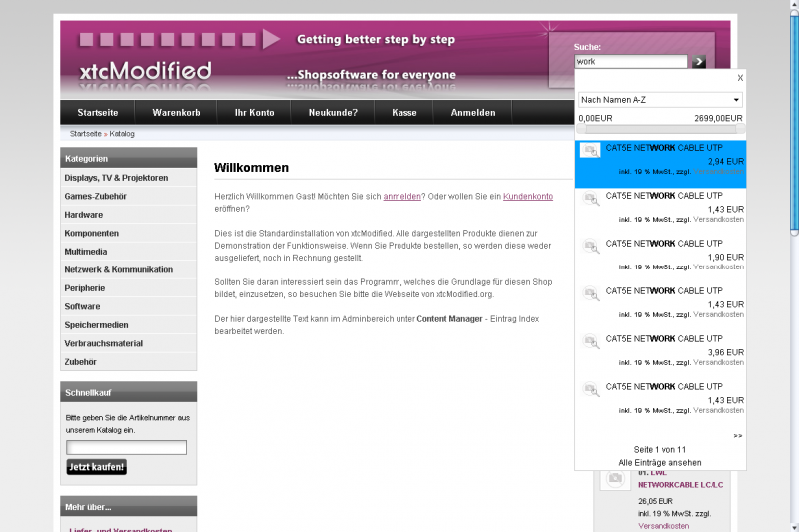Click into the Suche search input field

631,62
